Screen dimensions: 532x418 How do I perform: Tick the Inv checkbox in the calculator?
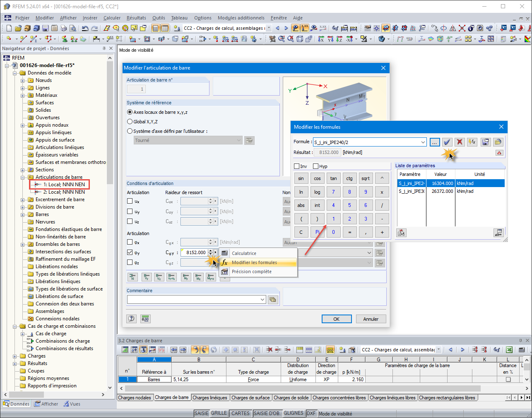point(296,166)
